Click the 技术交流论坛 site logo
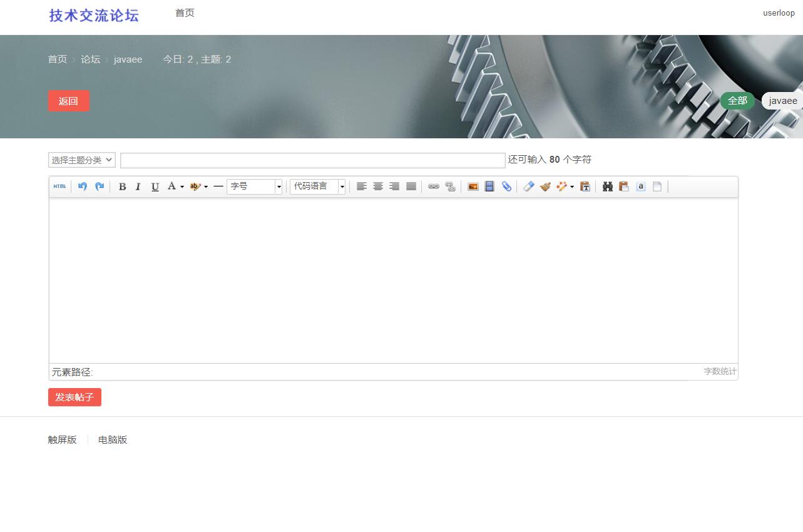Viewport: 803px width, 532px height. (x=94, y=16)
